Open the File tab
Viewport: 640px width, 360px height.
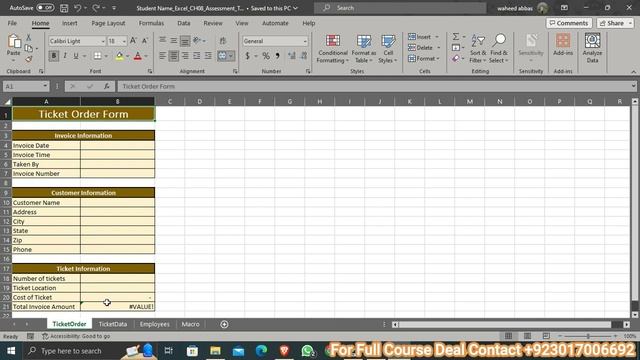(x=12, y=23)
